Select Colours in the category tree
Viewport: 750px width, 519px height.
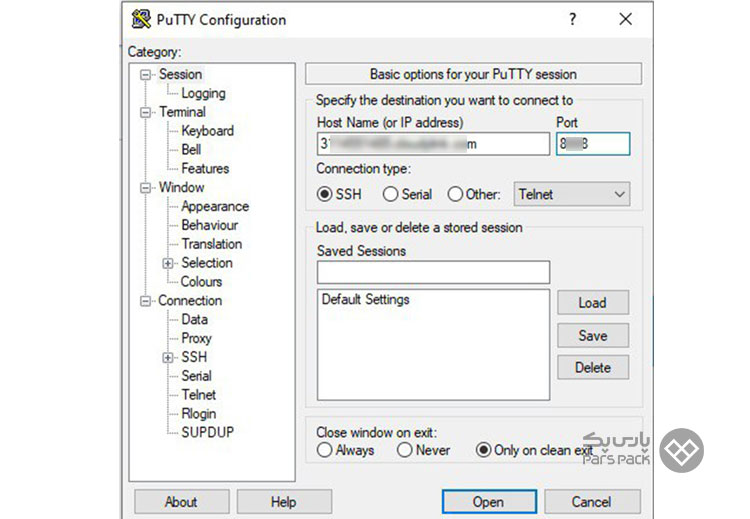[x=201, y=282]
